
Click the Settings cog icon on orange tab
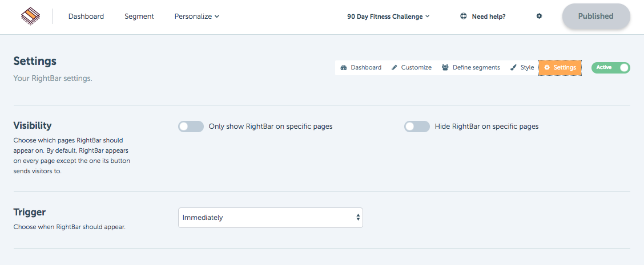(x=547, y=68)
